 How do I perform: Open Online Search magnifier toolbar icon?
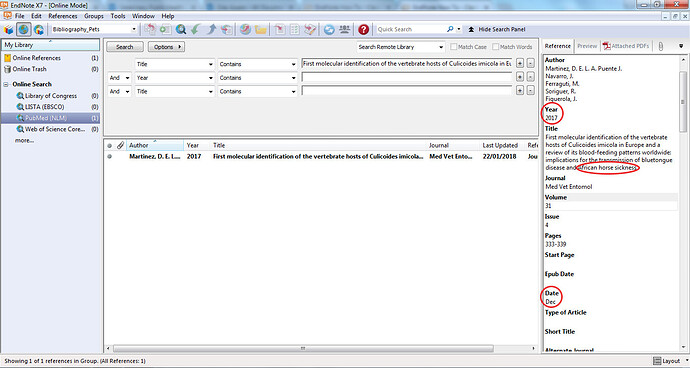tap(180, 29)
